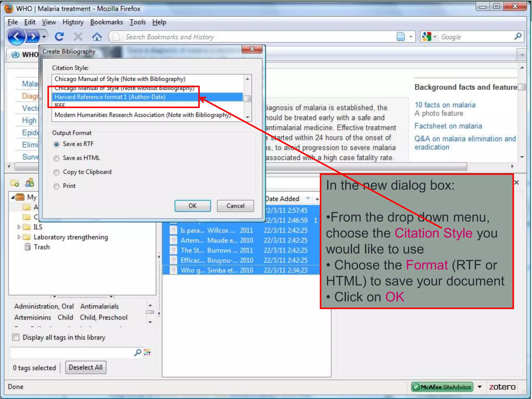
Task: Click the tag search magnifier icon
Action: (138, 353)
